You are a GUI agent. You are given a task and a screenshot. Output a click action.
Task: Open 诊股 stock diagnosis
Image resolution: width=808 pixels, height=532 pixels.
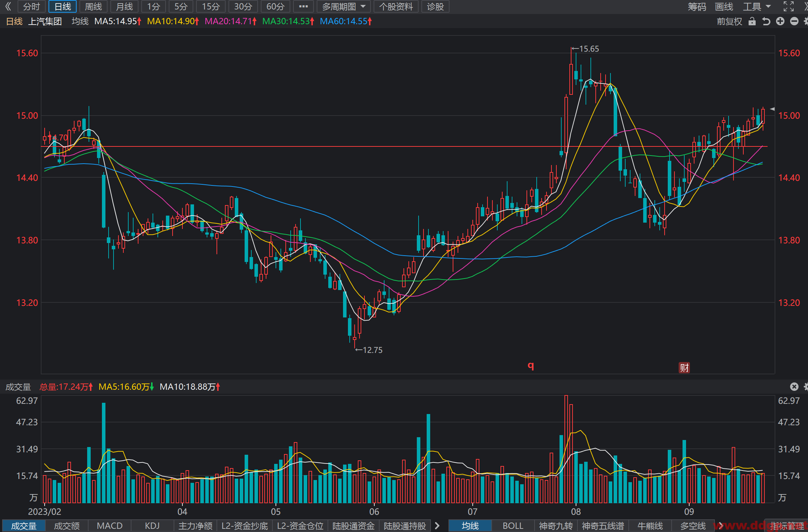coord(435,6)
